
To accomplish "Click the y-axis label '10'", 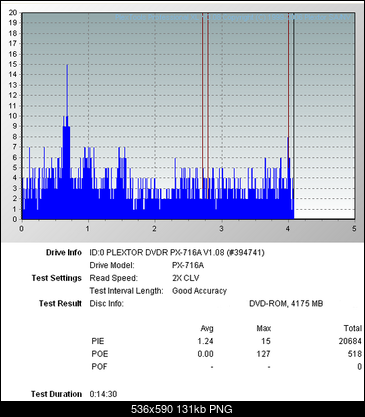I will [x=13, y=116].
